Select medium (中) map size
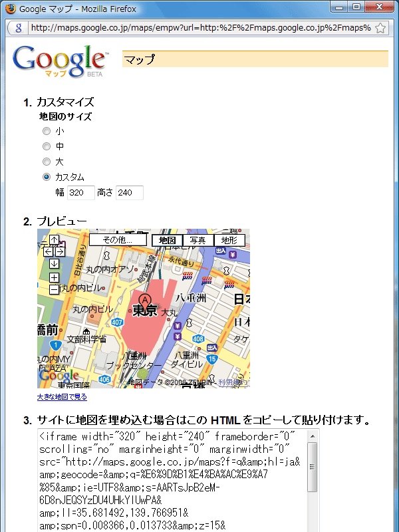The height and width of the screenshot is (532, 399). 47,146
